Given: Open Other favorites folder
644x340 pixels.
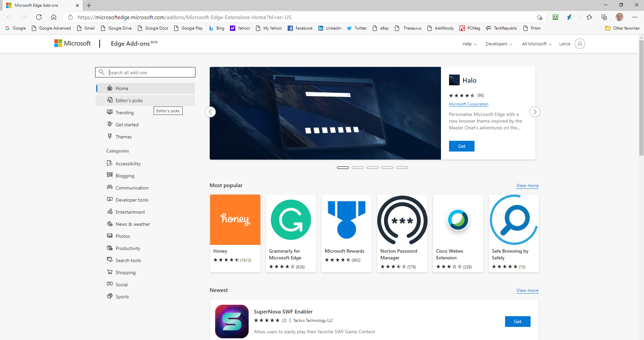Looking at the screenshot, I should [622, 28].
